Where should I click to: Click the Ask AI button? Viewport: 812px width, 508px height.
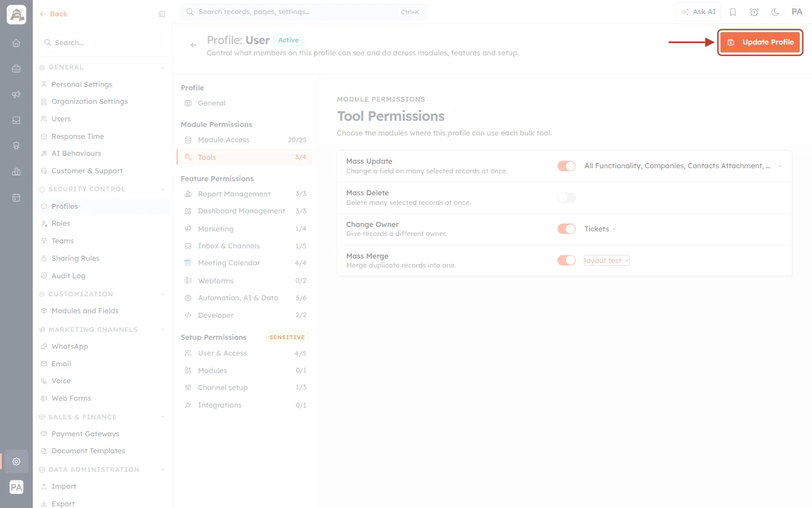(698, 12)
